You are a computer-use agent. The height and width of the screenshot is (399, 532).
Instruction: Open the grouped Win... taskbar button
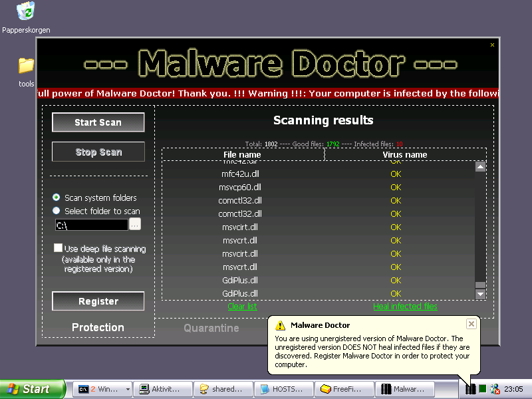pyautogui.click(x=101, y=389)
